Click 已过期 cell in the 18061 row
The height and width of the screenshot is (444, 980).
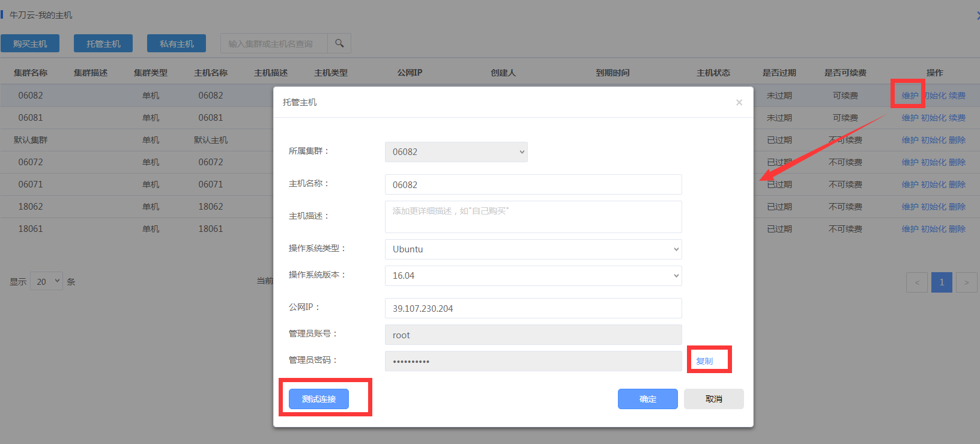click(779, 229)
